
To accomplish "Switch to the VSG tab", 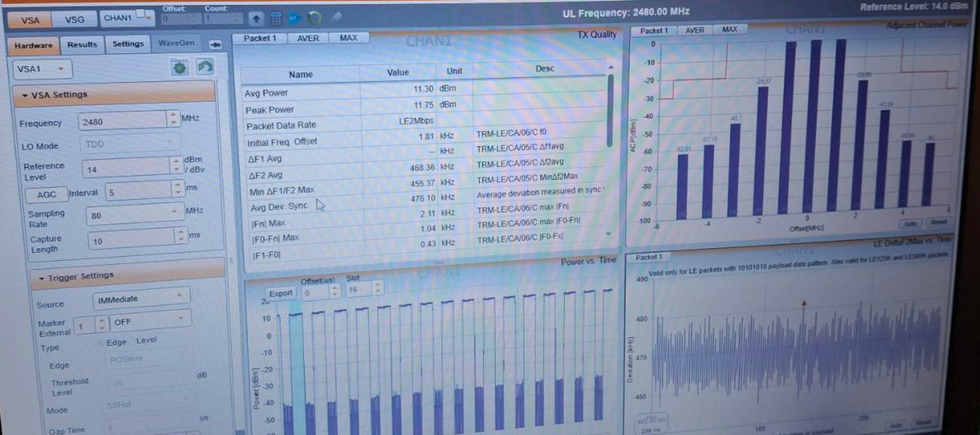I will coord(75,20).
